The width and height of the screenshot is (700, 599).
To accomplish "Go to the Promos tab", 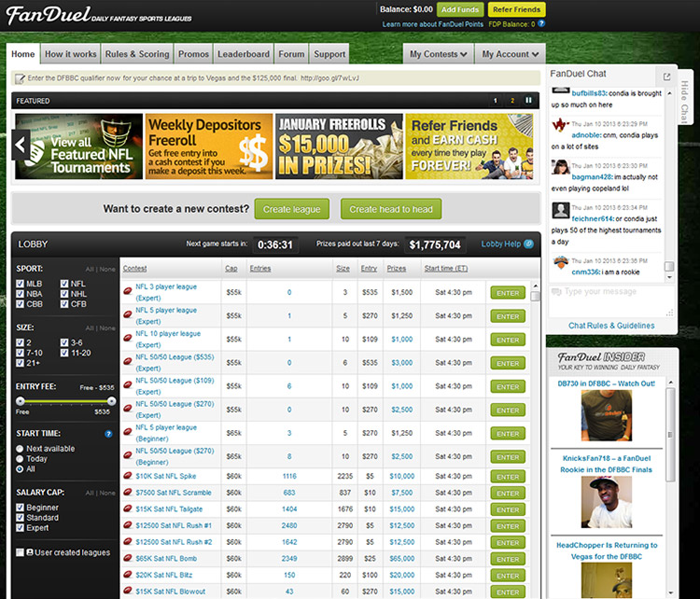I will click(193, 54).
